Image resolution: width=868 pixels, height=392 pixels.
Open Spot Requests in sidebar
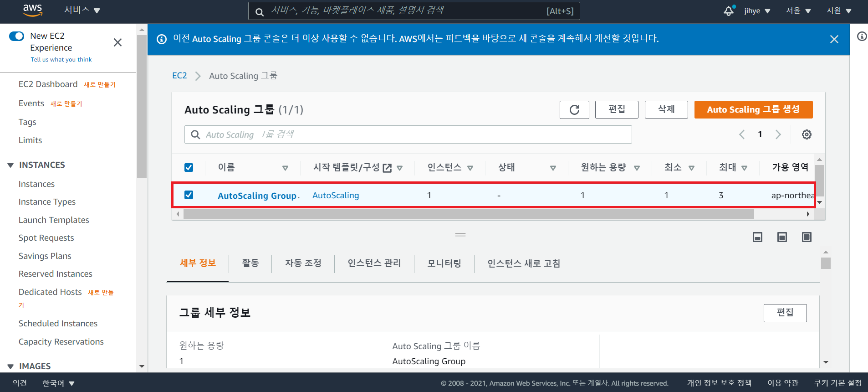coord(46,238)
